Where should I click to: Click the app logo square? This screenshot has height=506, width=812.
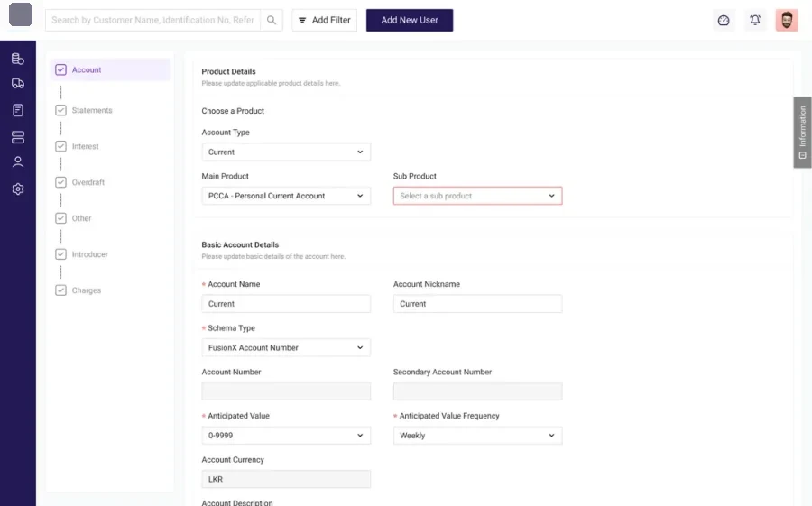pos(21,14)
